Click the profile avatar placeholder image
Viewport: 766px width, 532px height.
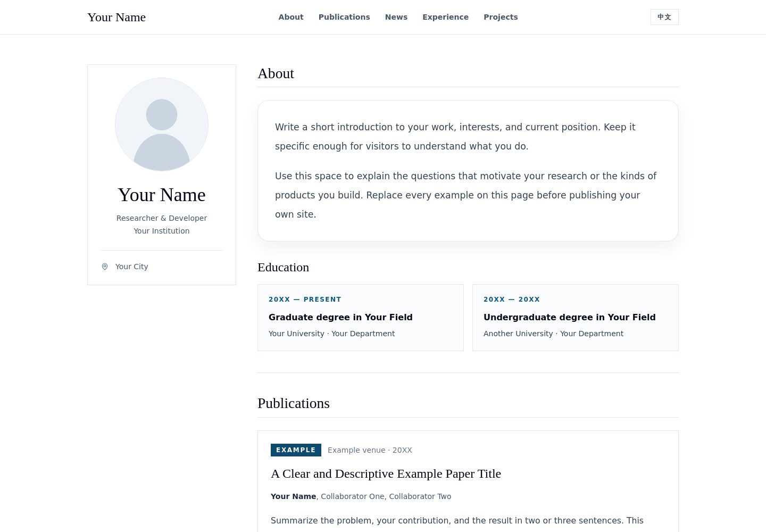[x=162, y=124]
